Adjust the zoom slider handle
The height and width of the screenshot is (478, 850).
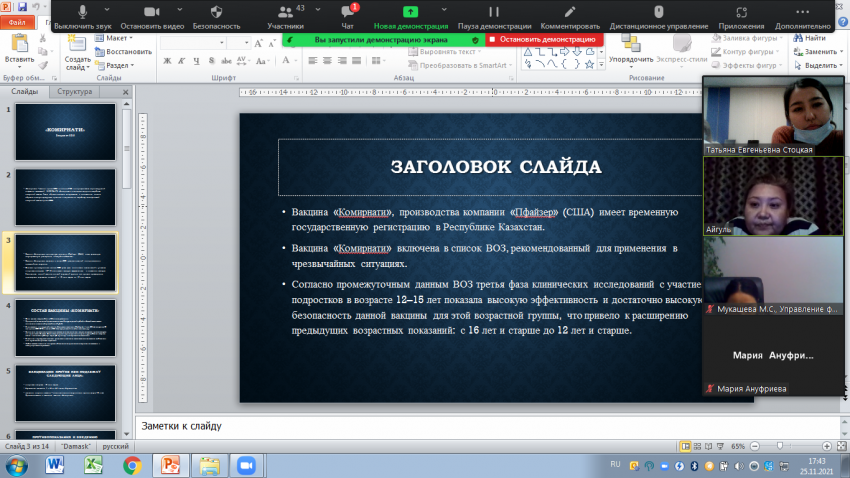780,446
